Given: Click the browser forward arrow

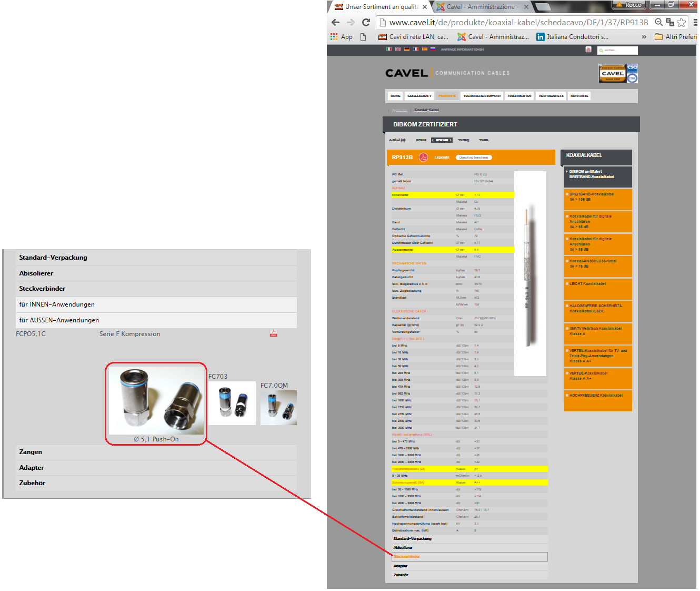Looking at the screenshot, I should [x=351, y=22].
